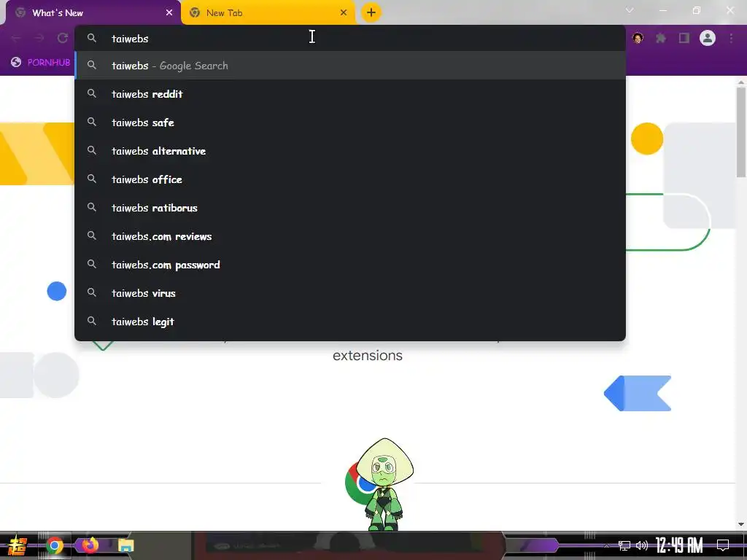This screenshot has height=560, width=747.
Task: Select 'taiwebs alternative' suggestion
Action: point(349,151)
